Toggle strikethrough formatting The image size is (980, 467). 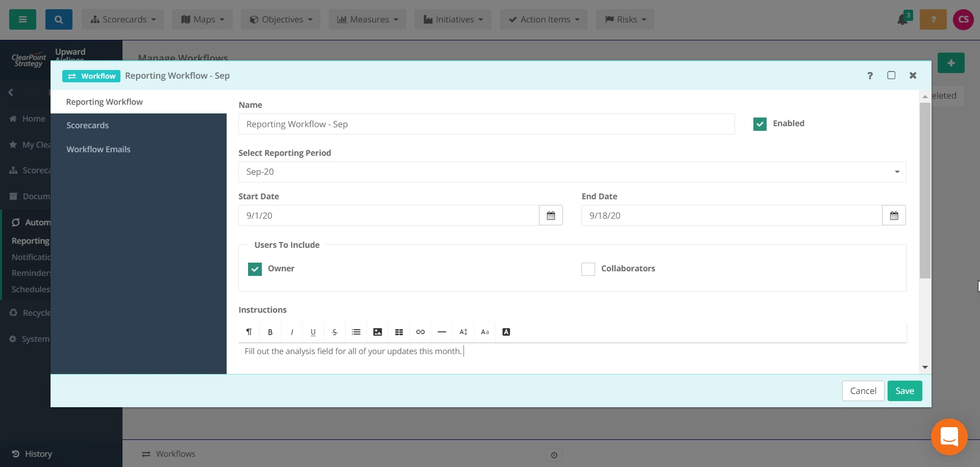click(x=334, y=332)
